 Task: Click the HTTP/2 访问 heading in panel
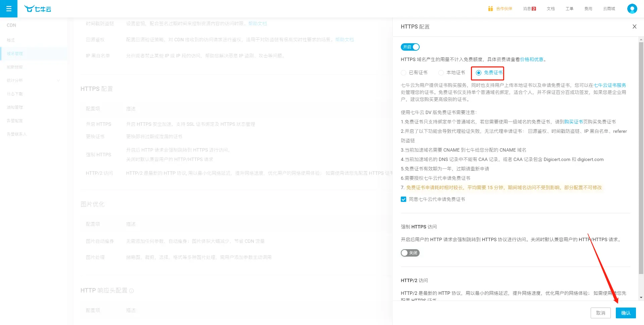point(414,280)
